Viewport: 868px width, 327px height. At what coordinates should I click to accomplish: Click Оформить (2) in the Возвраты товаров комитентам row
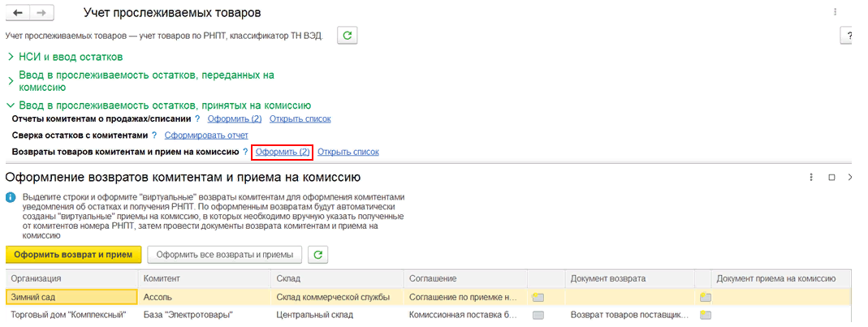(x=282, y=152)
